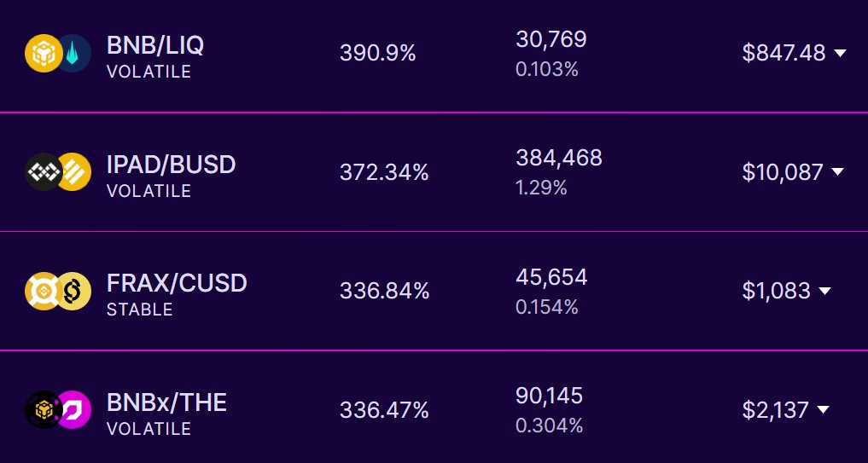
Task: Expand the BNB/LIQ row arrow beside $847.48
Action: [840, 53]
